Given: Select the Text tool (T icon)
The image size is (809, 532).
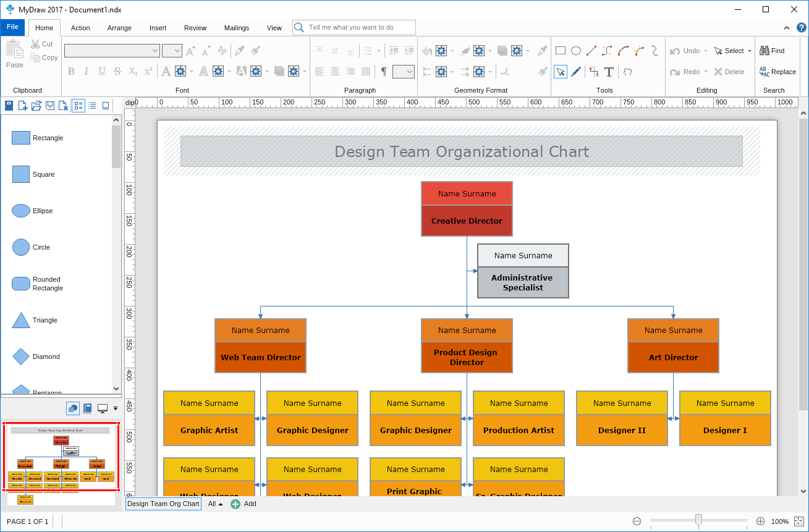Looking at the screenshot, I should pyautogui.click(x=609, y=72).
